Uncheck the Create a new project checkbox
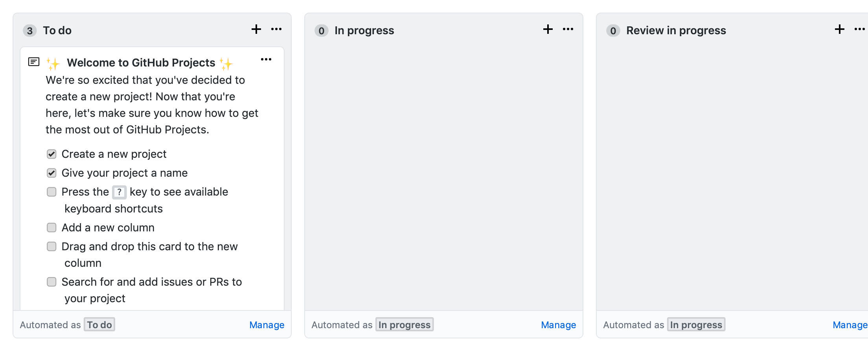Image resolution: width=868 pixels, height=351 pixels. click(51, 154)
